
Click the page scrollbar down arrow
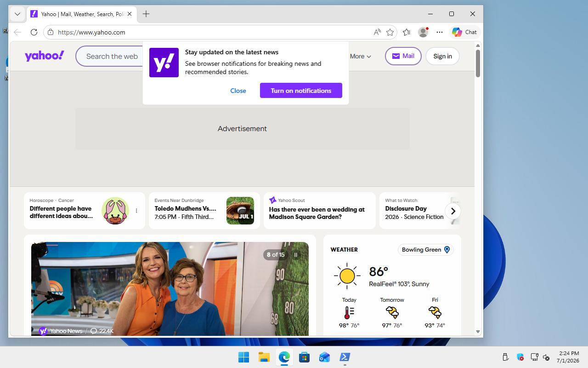pos(478,332)
